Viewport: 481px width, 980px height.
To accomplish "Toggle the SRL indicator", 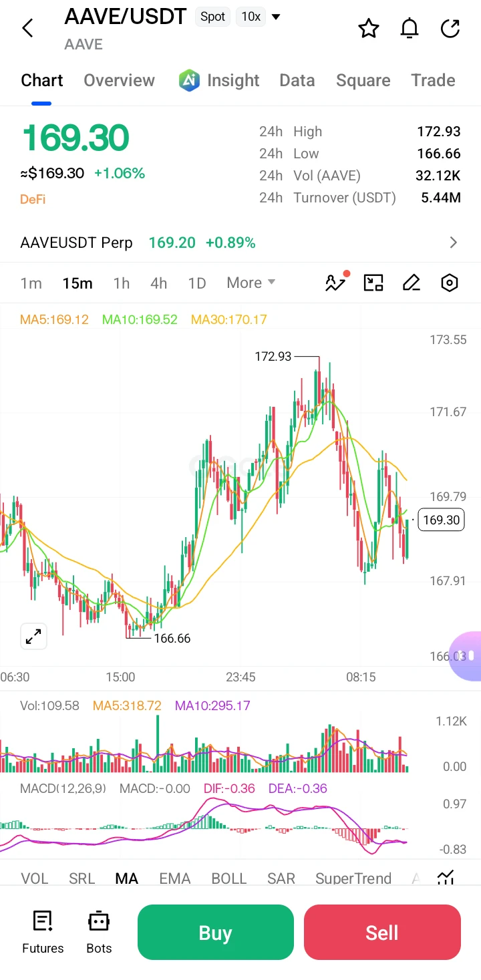I will pos(82,878).
